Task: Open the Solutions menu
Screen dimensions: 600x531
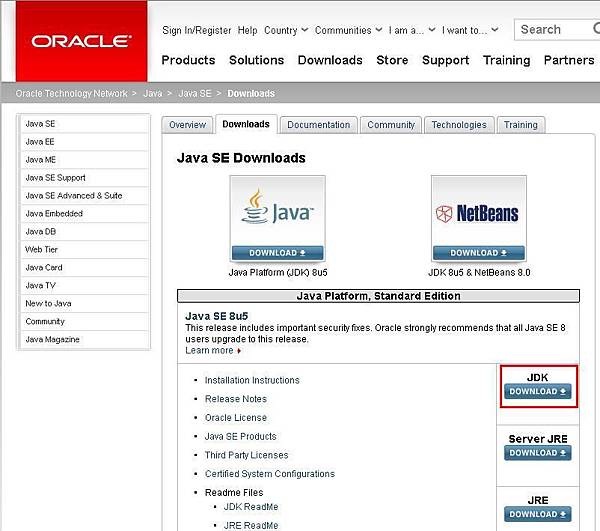Action: click(256, 60)
